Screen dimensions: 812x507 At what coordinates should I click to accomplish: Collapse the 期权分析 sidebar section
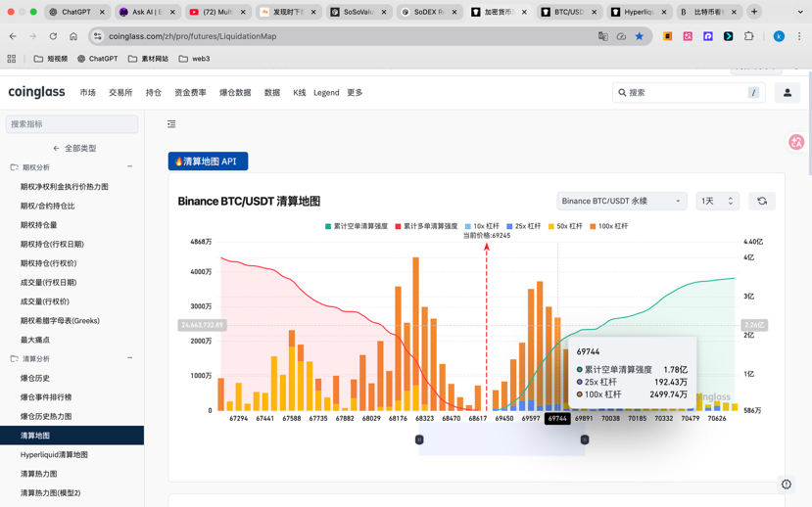coord(129,167)
